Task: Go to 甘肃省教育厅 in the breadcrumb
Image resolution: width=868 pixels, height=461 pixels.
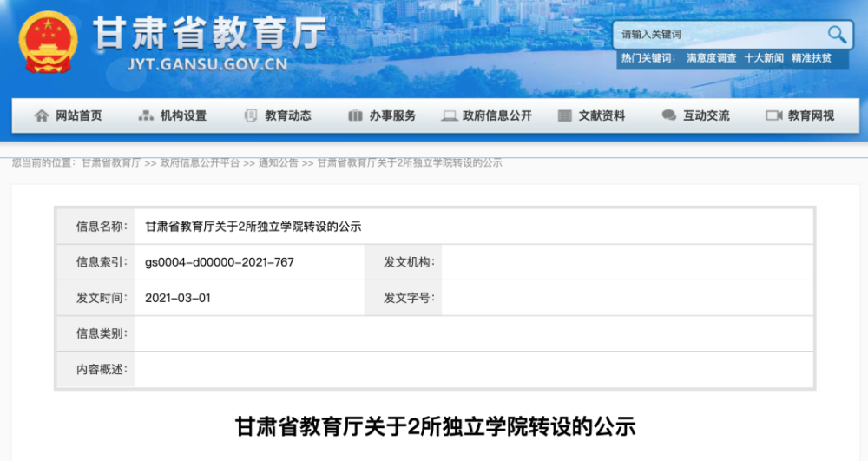Action: (111, 162)
